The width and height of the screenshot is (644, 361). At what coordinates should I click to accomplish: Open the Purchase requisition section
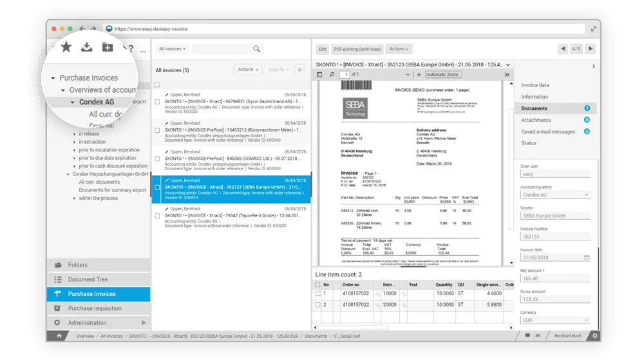pyautogui.click(x=99, y=308)
